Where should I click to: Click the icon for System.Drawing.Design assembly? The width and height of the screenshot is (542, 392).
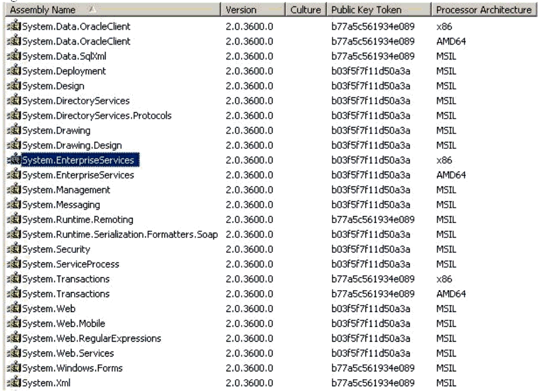coord(14,145)
